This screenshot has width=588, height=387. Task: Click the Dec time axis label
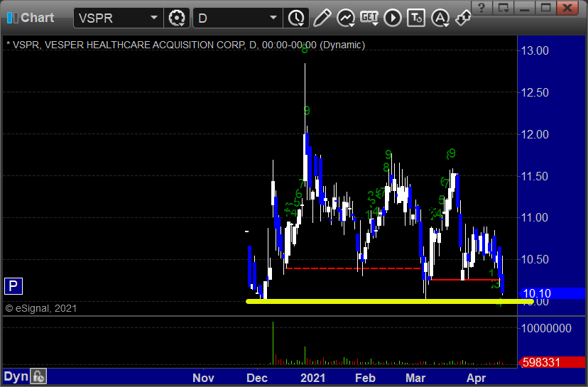point(257,378)
